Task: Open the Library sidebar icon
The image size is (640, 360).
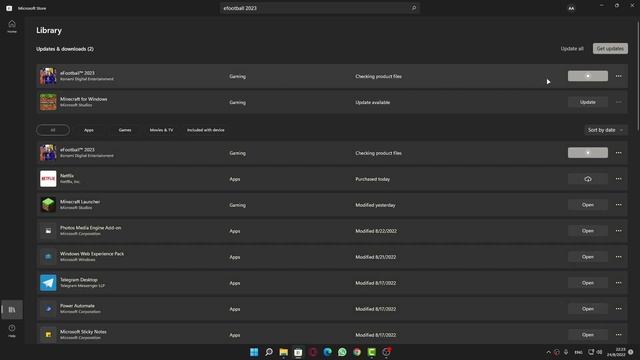Action: pos(12,309)
